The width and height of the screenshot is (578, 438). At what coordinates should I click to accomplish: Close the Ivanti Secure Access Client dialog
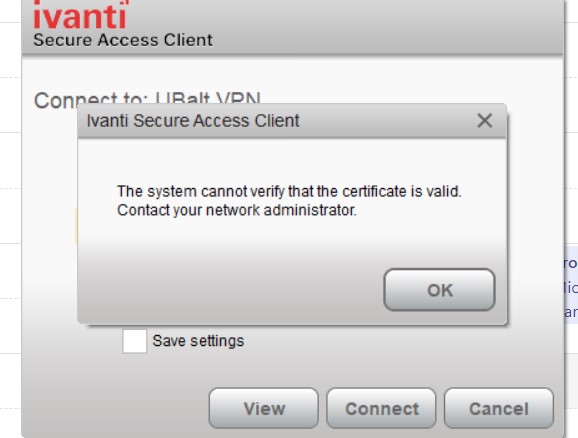click(484, 121)
